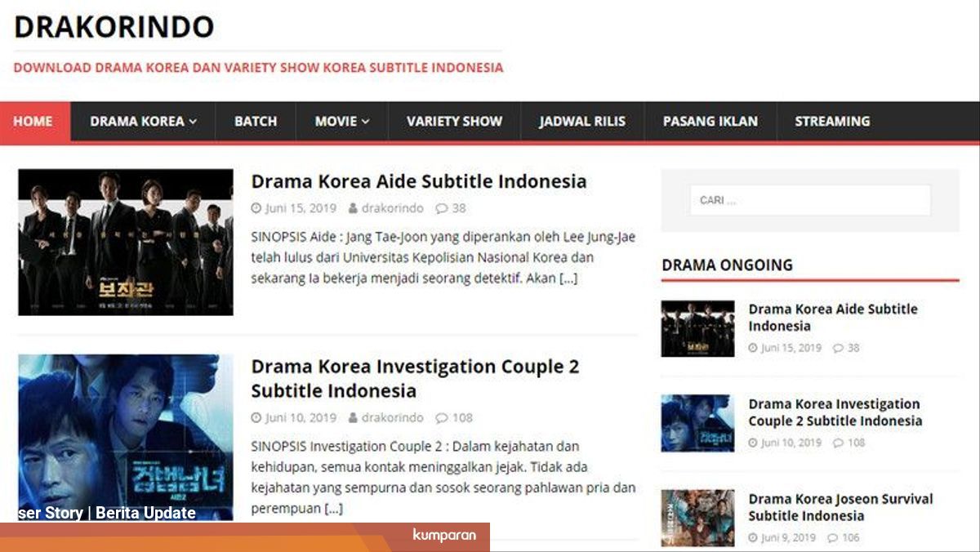Click author drakorindo under Investigation Couple 2 article

393,417
